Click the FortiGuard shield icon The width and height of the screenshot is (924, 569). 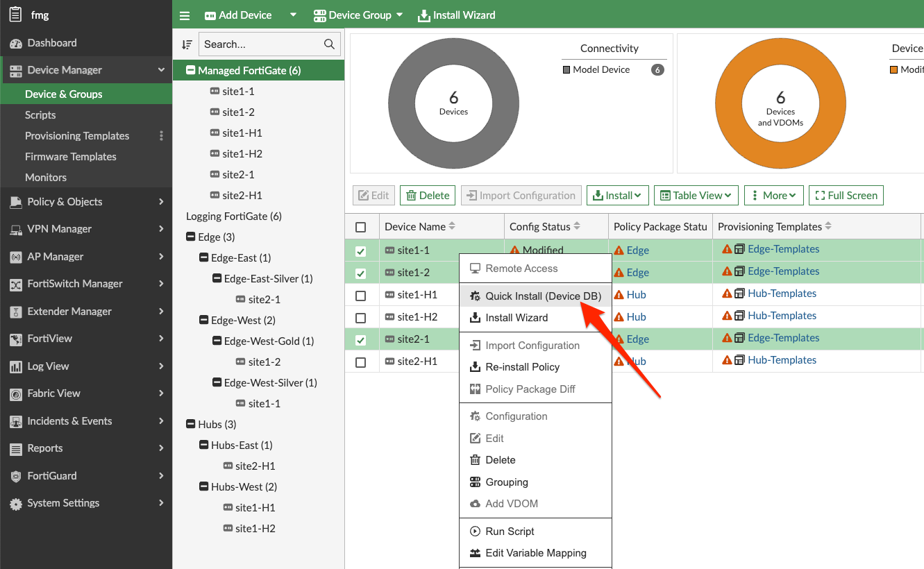coord(15,476)
